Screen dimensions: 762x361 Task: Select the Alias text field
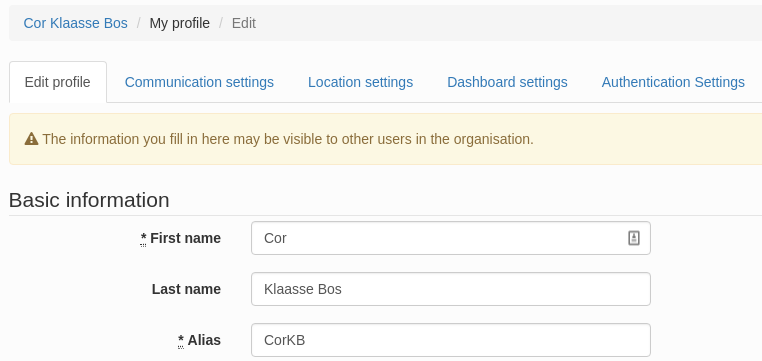coord(451,340)
